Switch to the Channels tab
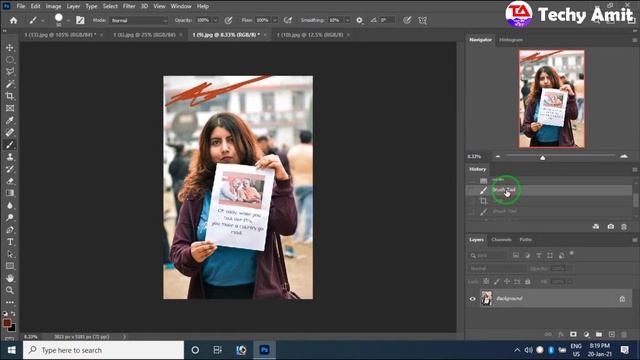Screen dimensions: 640x360 point(501,240)
